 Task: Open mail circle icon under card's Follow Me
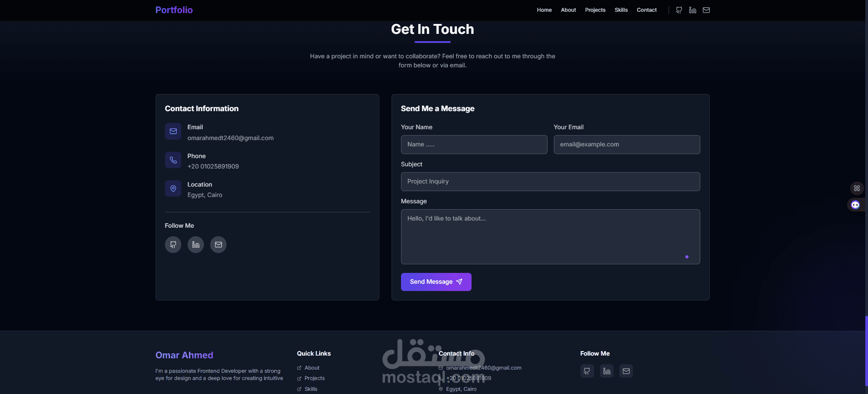[218, 245]
